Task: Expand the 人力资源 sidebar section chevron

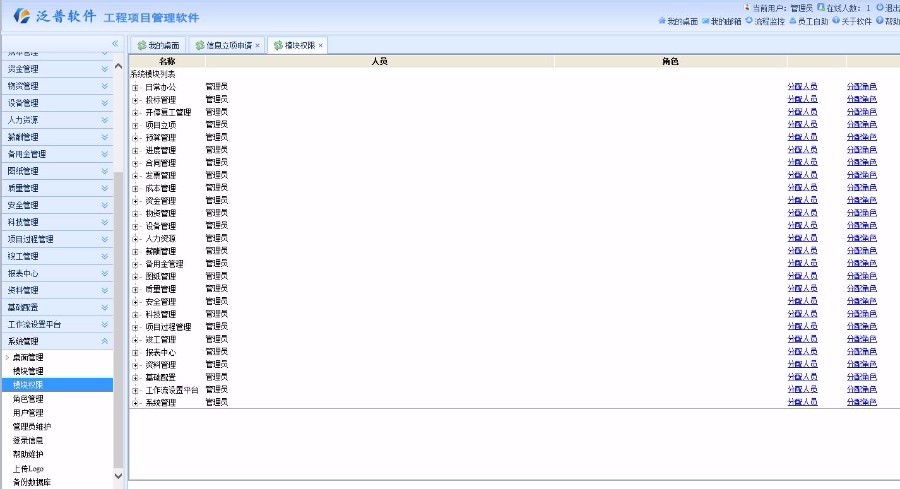Action: pos(104,120)
